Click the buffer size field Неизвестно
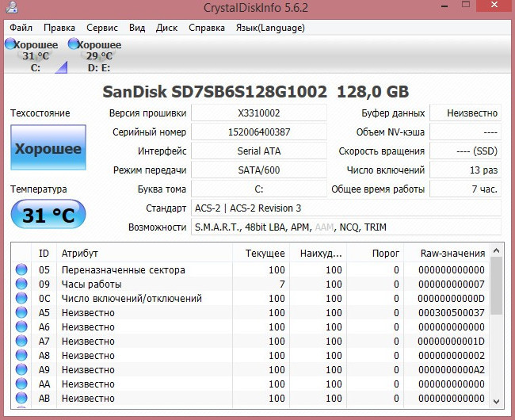515x420 pixels. (465, 113)
